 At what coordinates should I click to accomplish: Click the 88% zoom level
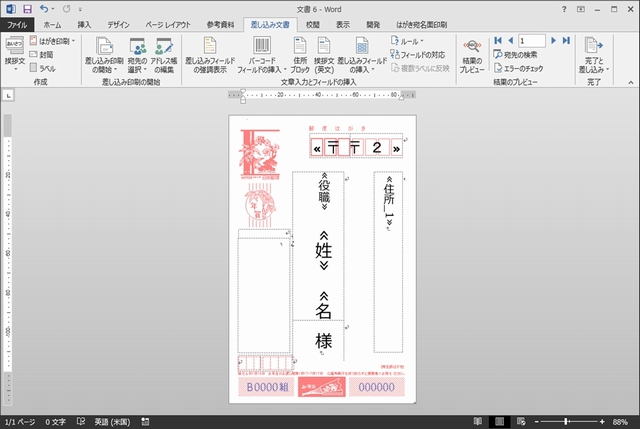[620, 422]
